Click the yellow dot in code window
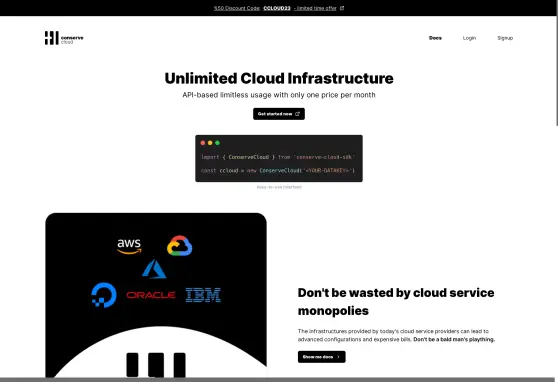This screenshot has width=558, height=382. click(x=210, y=143)
